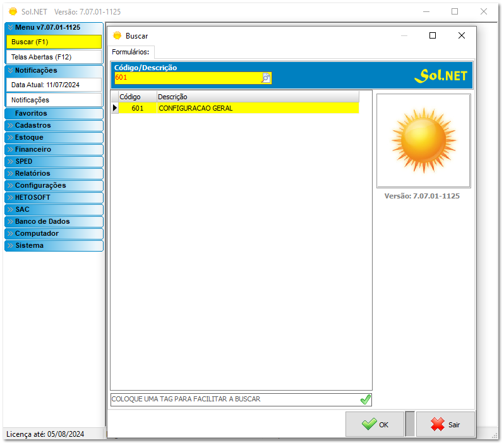
Task: Click the tag input field for search
Action: click(x=234, y=399)
